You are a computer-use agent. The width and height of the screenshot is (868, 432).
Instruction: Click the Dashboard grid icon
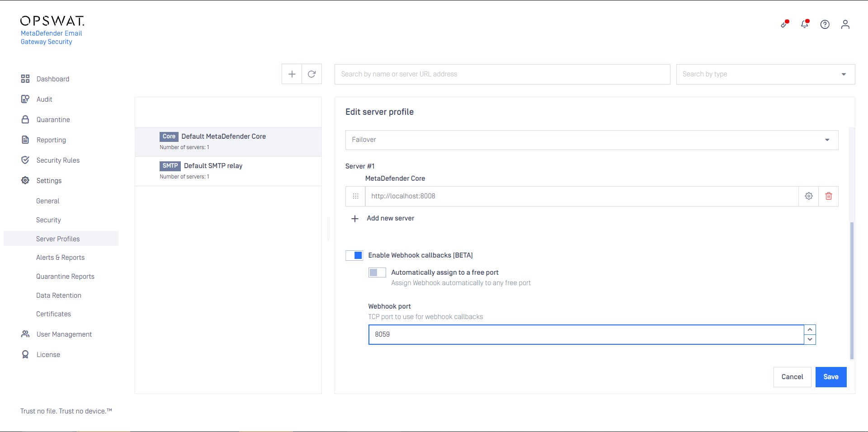pos(25,79)
